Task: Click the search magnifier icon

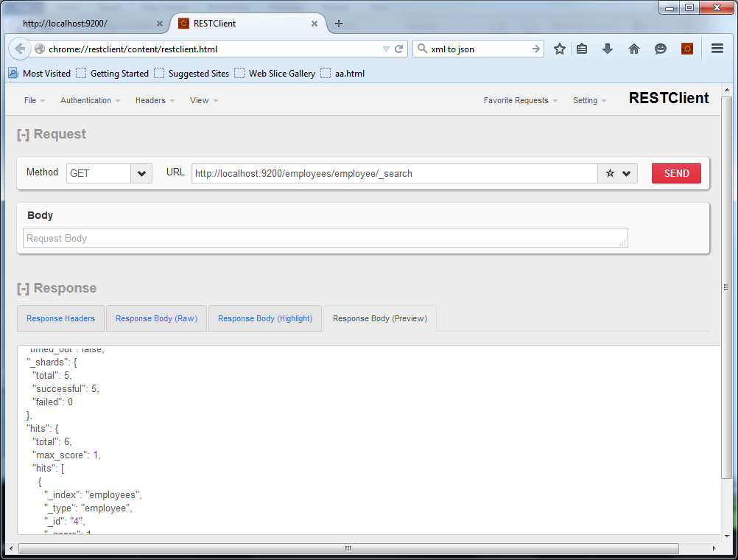Action: click(422, 49)
